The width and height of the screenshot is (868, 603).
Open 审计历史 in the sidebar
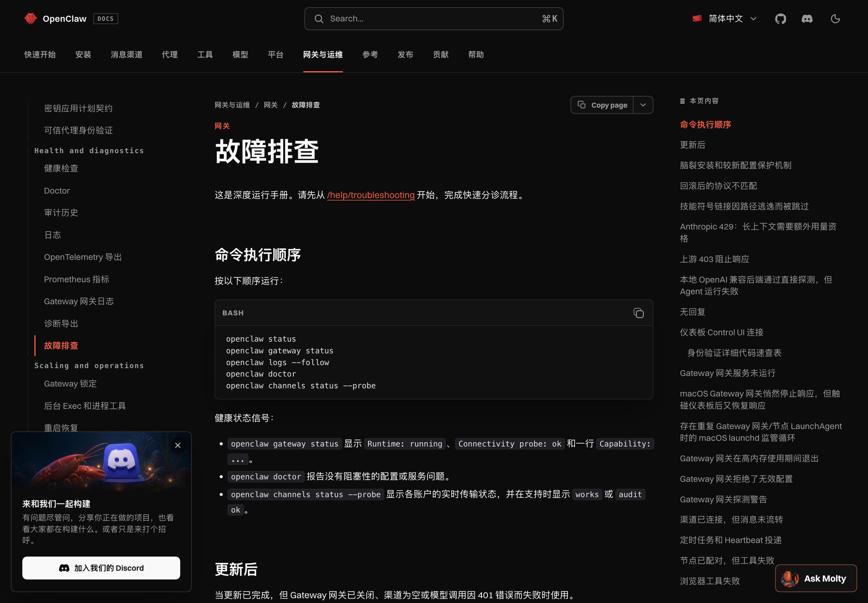tap(61, 213)
